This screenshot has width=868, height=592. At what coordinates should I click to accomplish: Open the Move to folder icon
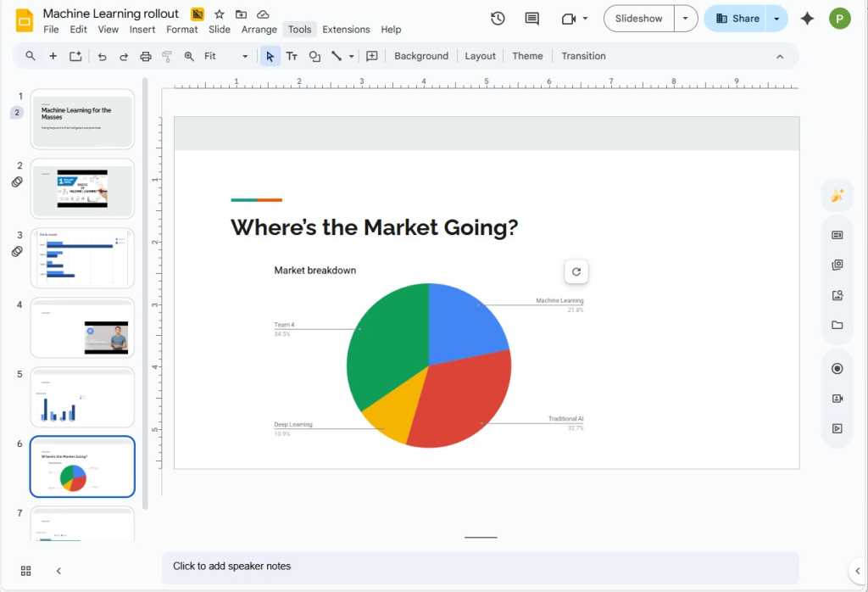pyautogui.click(x=240, y=14)
